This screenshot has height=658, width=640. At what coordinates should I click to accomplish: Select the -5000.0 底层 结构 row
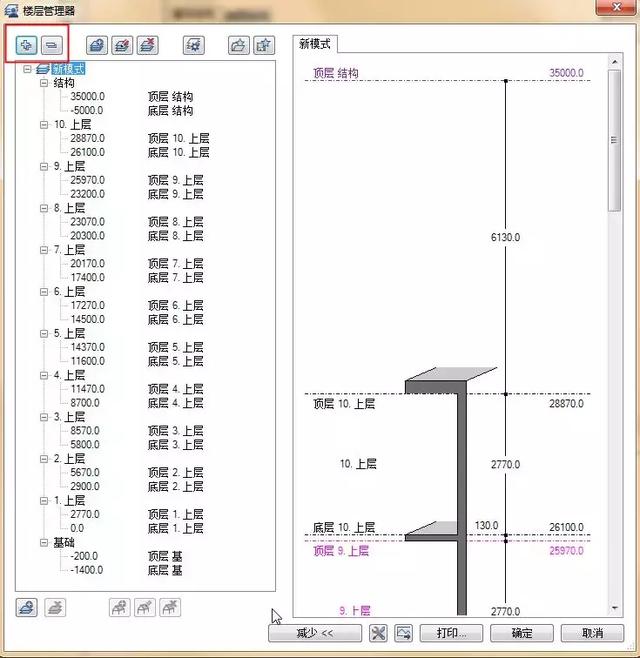[132, 110]
